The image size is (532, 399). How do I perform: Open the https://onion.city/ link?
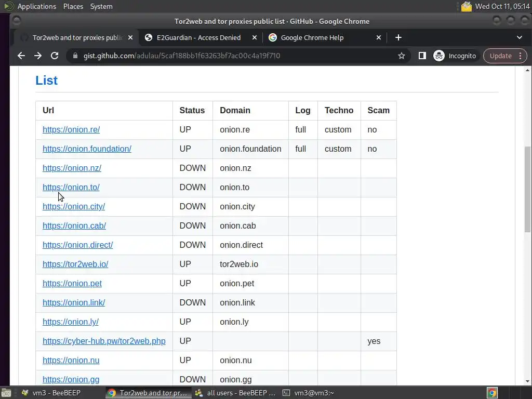(74, 207)
